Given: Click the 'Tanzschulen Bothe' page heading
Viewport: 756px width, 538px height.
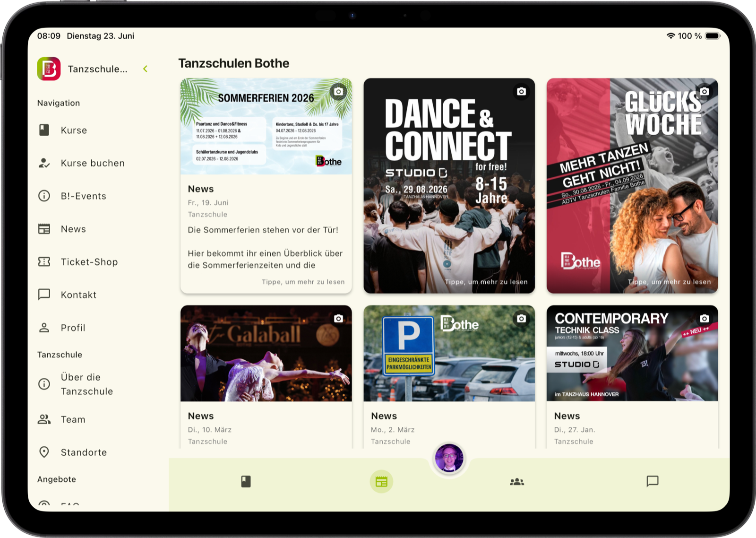Looking at the screenshot, I should coord(234,63).
